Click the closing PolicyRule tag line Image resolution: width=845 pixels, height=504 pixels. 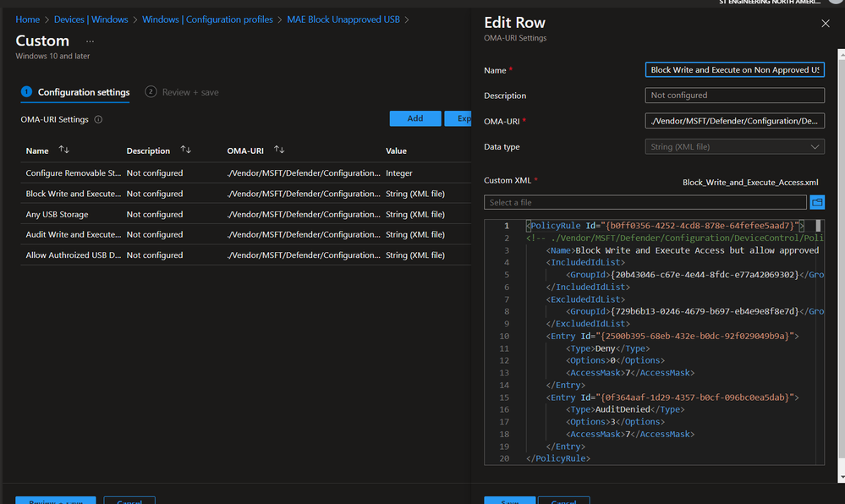558,458
